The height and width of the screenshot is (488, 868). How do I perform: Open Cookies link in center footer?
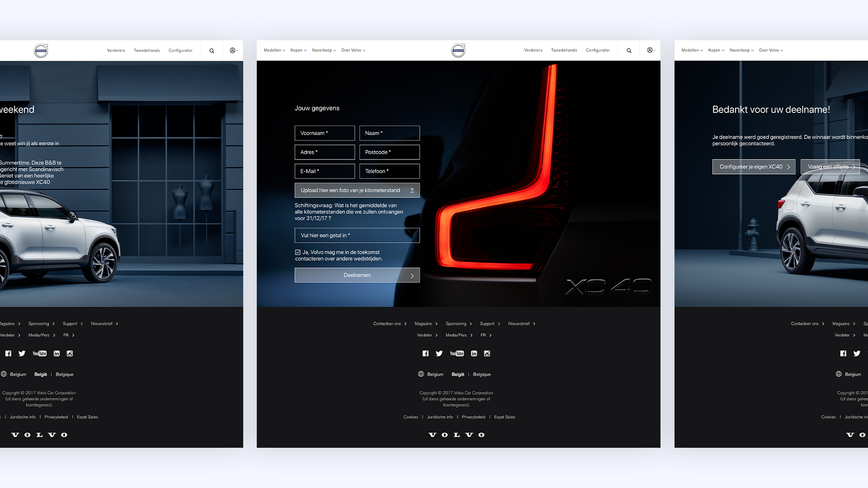coord(410,417)
